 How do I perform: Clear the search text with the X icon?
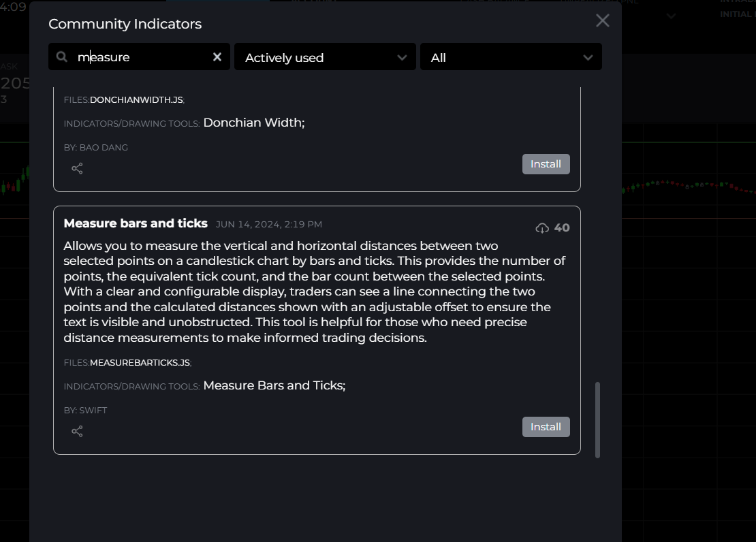click(217, 57)
